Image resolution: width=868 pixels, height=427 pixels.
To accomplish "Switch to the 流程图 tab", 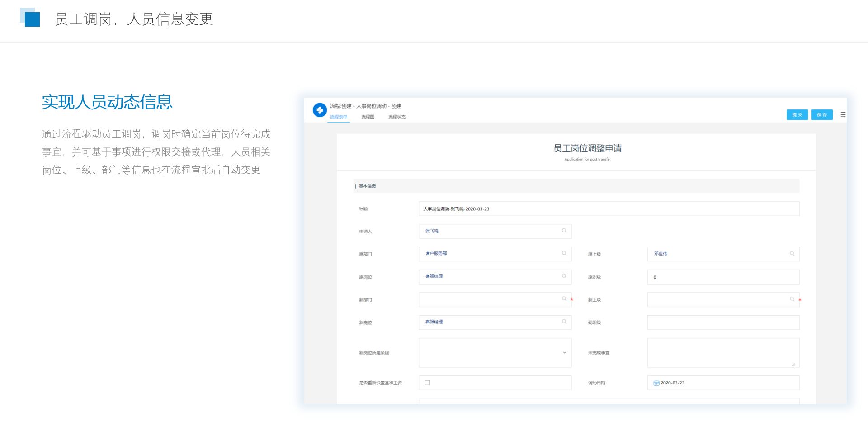I will tap(368, 117).
